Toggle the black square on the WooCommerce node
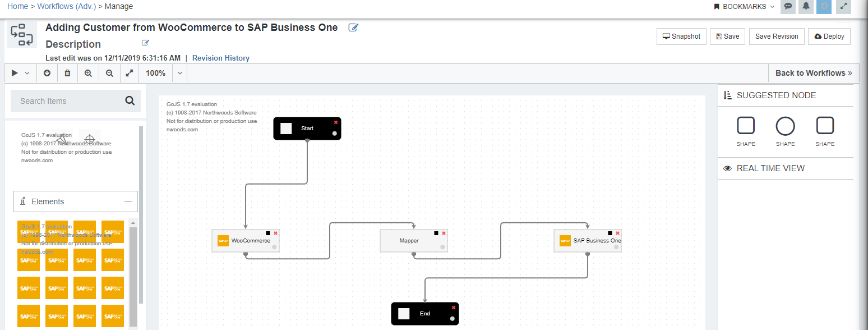 [x=267, y=232]
